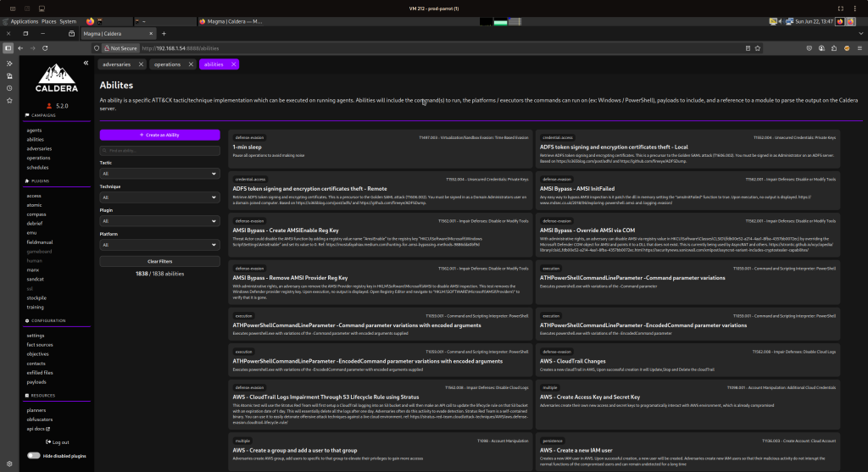Open the list all tabs chevron
Image resolution: width=868 pixels, height=472 pixels.
coord(861,34)
